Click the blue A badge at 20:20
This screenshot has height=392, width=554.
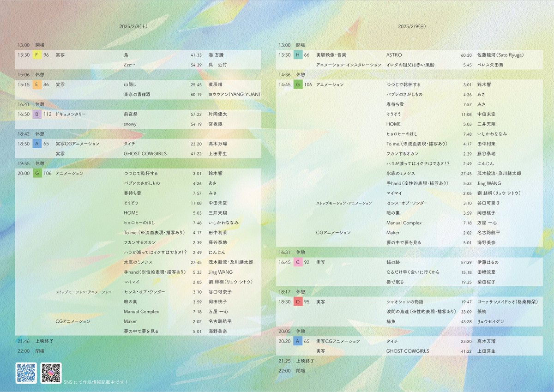click(298, 341)
